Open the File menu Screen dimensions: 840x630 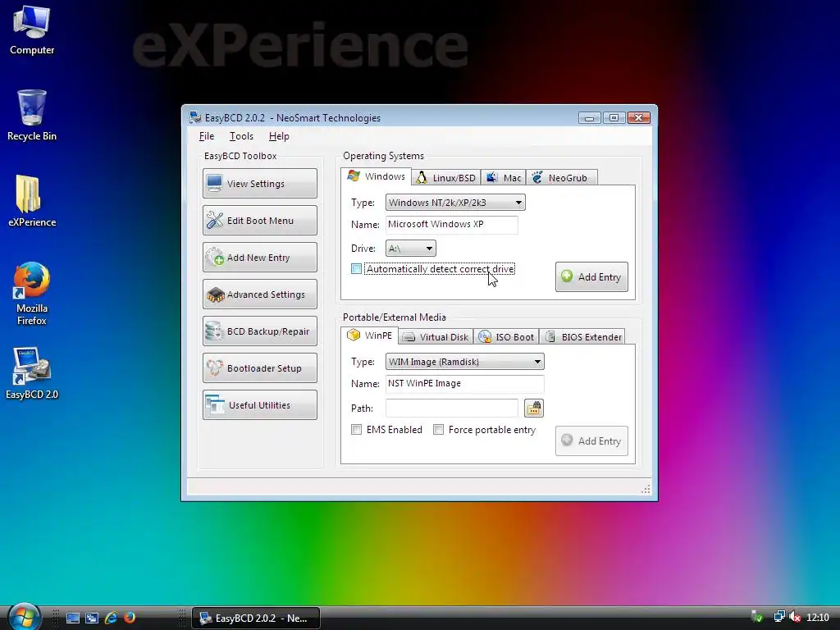tap(207, 136)
